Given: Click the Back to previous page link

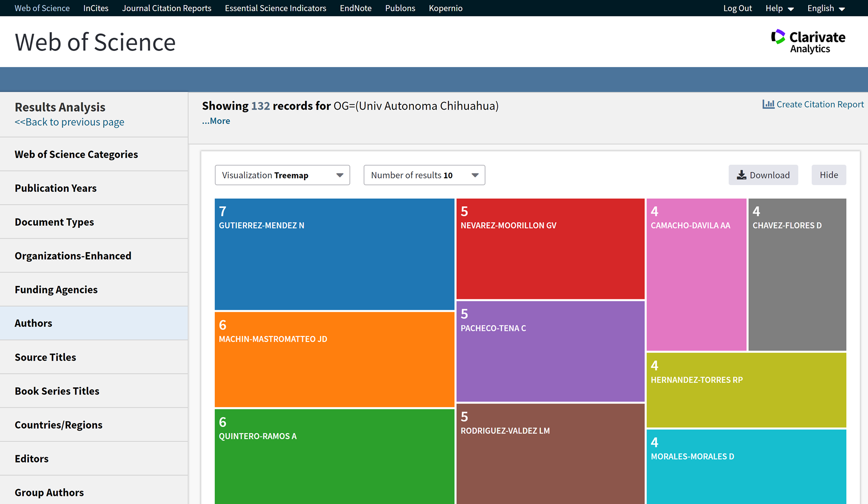Looking at the screenshot, I should tap(70, 122).
